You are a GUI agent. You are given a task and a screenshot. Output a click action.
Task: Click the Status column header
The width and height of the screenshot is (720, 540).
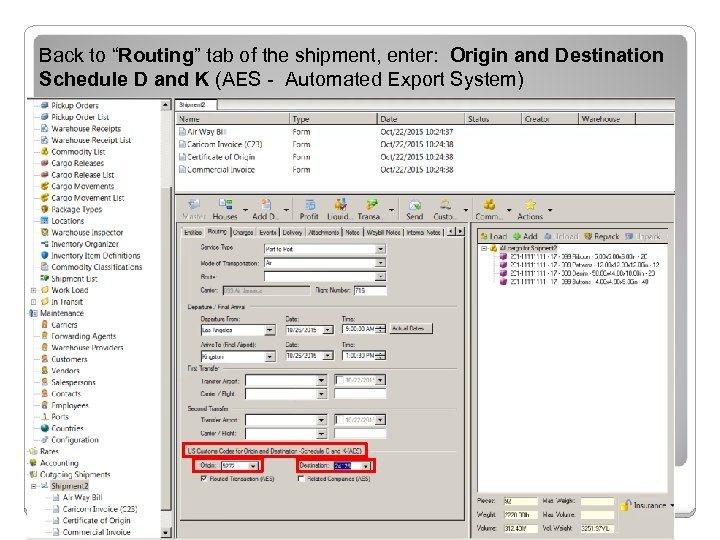[493, 119]
